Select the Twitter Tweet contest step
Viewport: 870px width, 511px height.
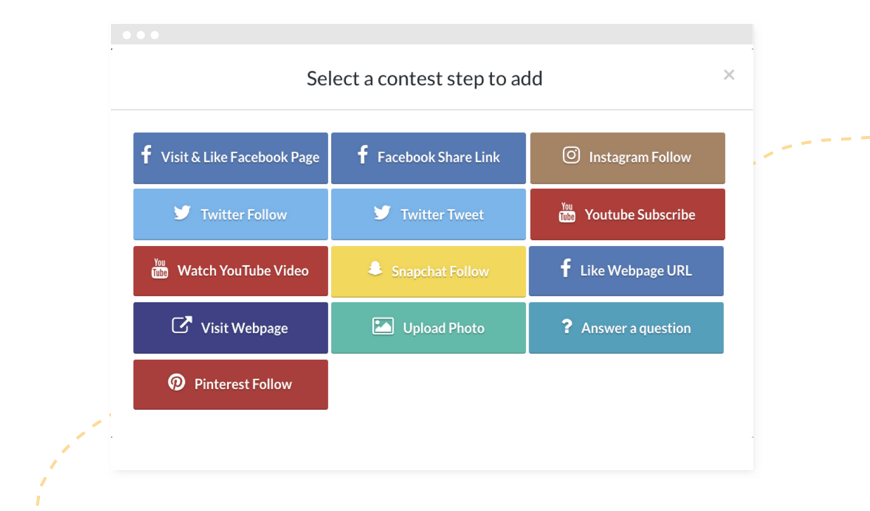[x=428, y=214]
